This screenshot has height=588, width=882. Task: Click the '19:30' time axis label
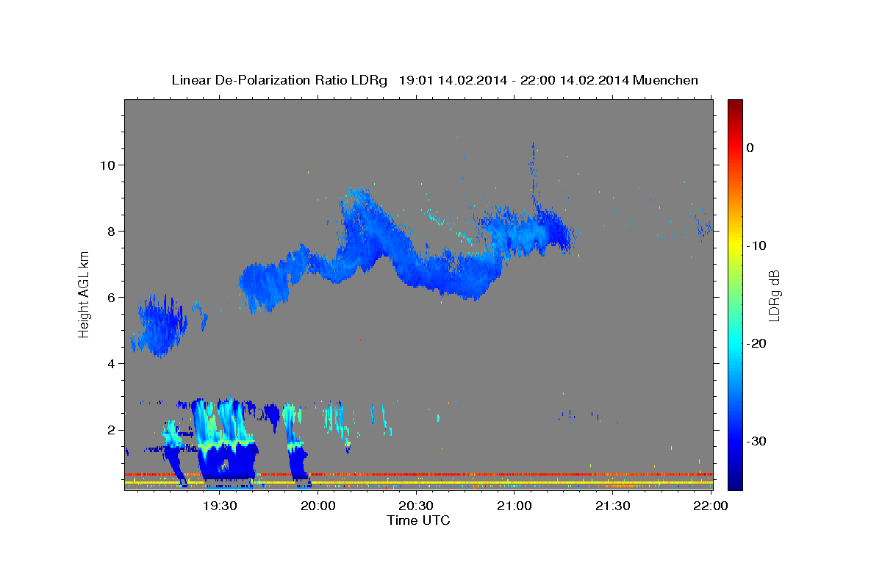(x=220, y=506)
